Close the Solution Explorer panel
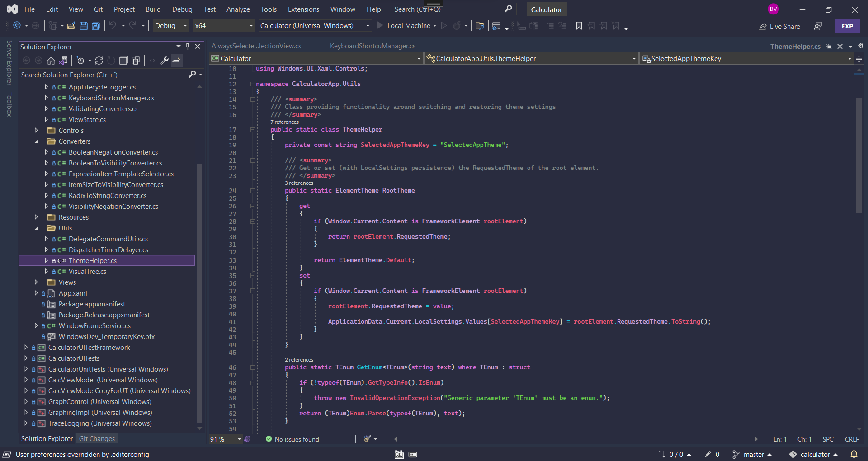The width and height of the screenshot is (868, 461). [x=198, y=47]
